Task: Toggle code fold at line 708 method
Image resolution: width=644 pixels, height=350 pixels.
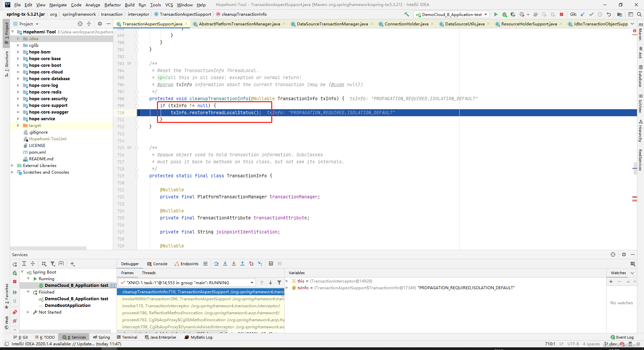Action: tap(137, 99)
